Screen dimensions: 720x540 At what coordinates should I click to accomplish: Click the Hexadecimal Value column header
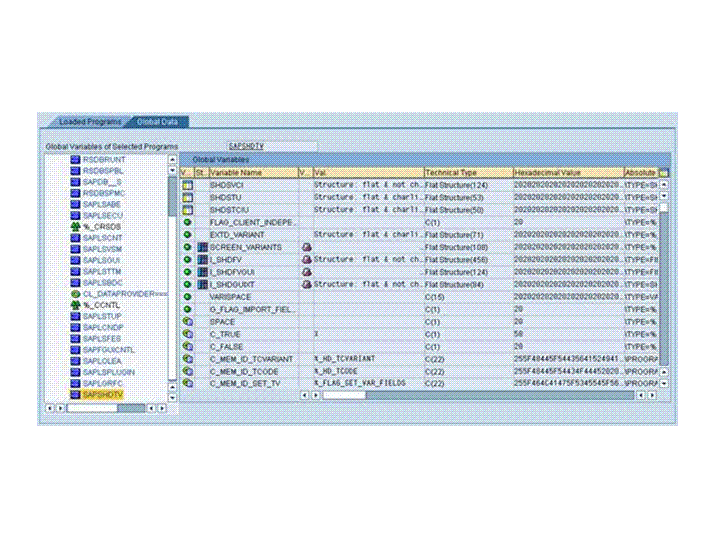click(x=568, y=173)
